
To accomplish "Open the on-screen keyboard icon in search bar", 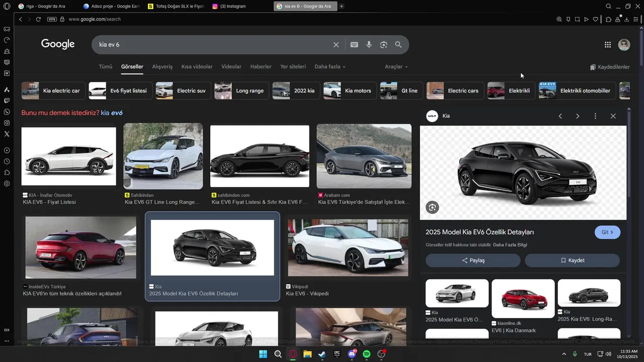I will (354, 45).
